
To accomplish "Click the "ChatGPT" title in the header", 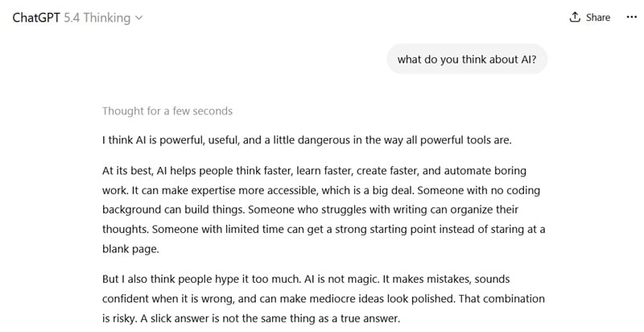I will (36, 18).
